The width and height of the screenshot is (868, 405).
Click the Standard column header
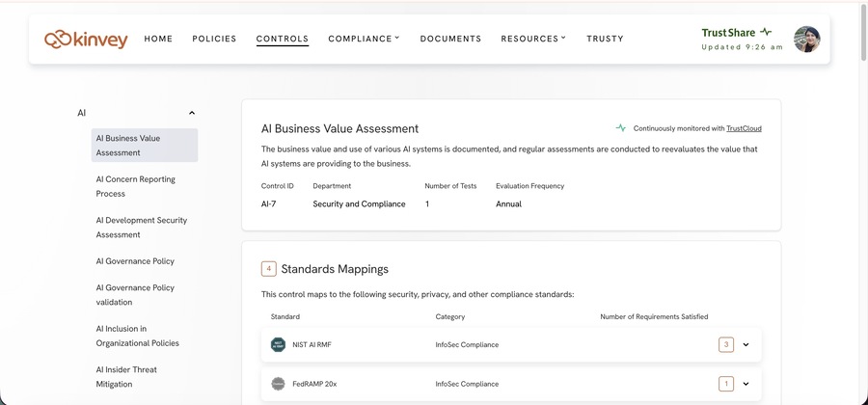coord(285,317)
